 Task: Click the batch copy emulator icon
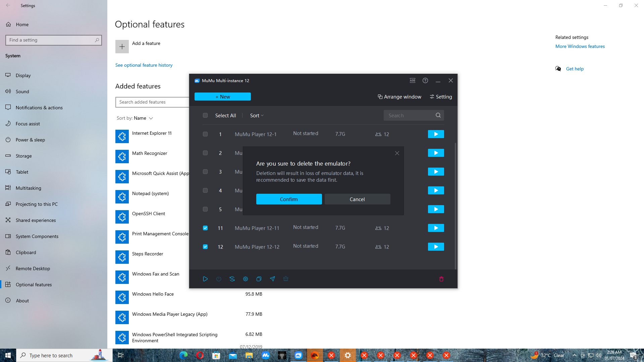point(259,279)
